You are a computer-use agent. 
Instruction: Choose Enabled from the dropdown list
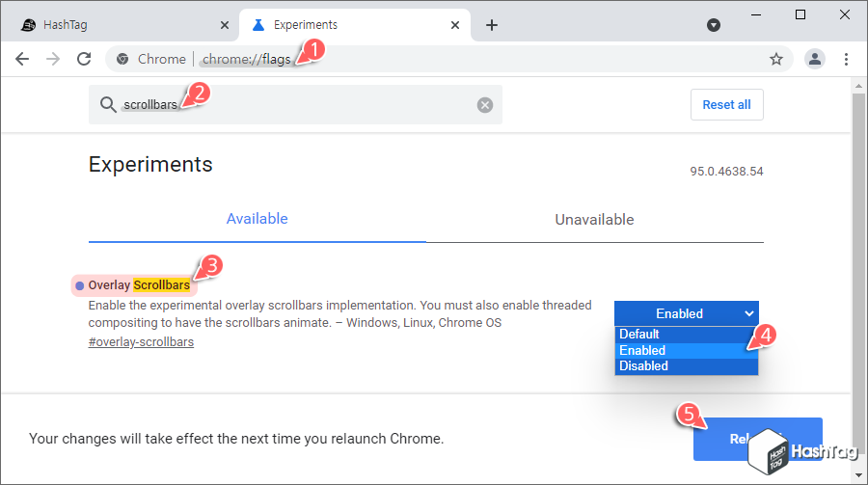(686, 350)
